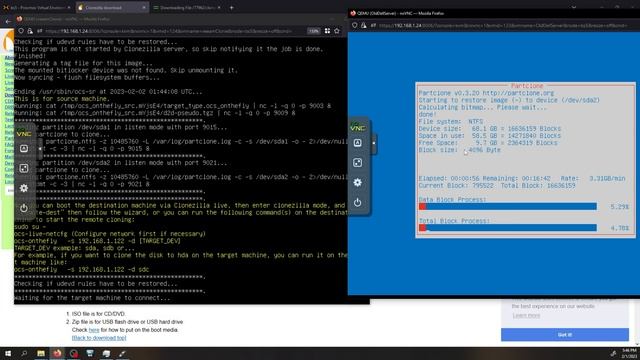Click 'Got it!' cookie button

565,335
